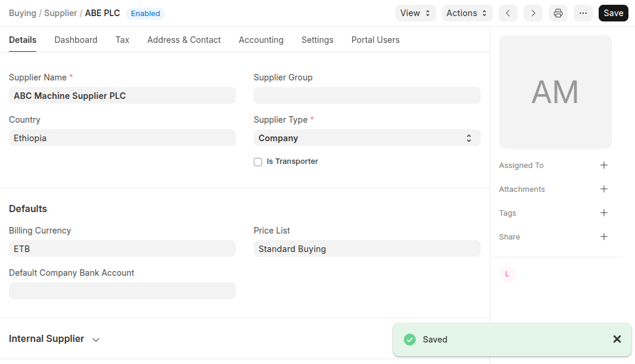
Task: Enable the Is Transporter checkbox
Action: (x=258, y=162)
